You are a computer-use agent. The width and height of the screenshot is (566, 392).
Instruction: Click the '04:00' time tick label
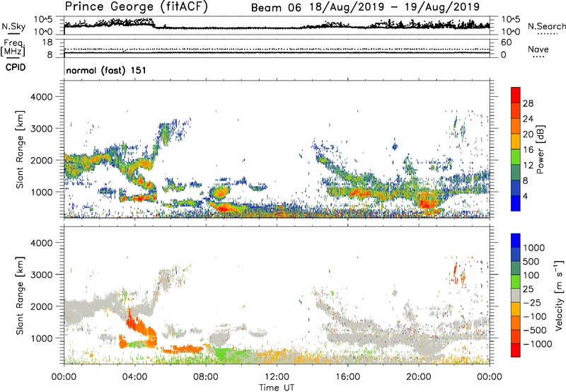(x=134, y=377)
